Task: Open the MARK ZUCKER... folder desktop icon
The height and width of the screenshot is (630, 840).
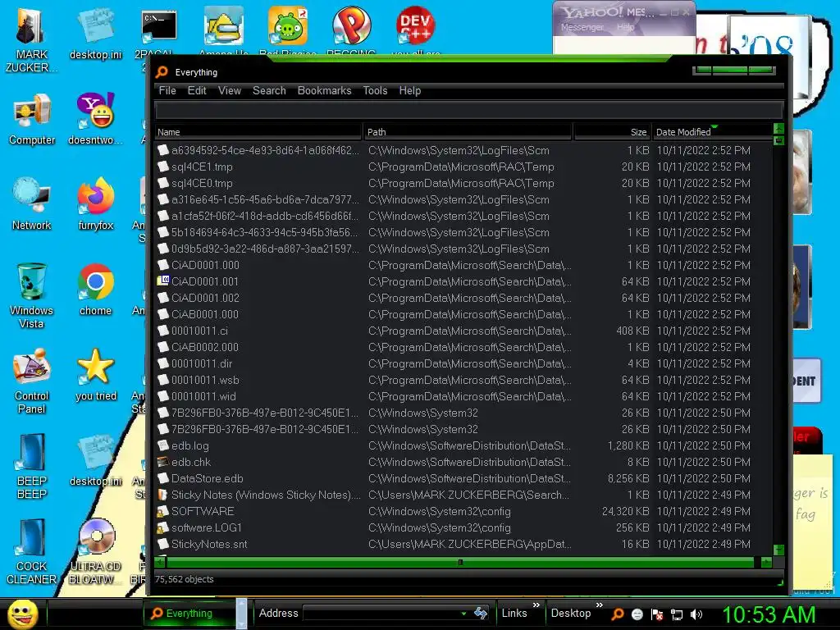Action: (30, 41)
